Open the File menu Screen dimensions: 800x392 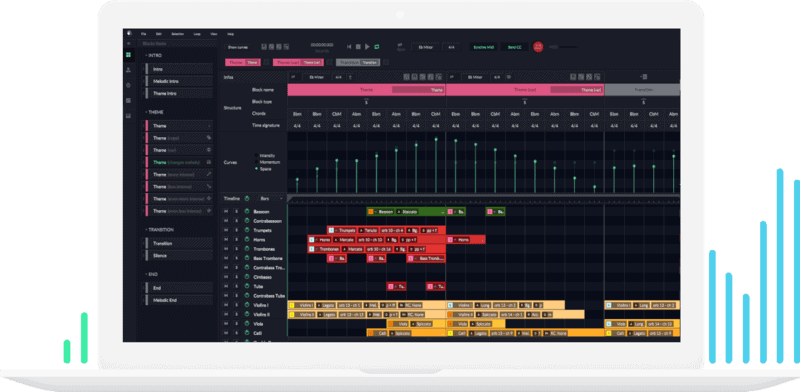[x=144, y=34]
